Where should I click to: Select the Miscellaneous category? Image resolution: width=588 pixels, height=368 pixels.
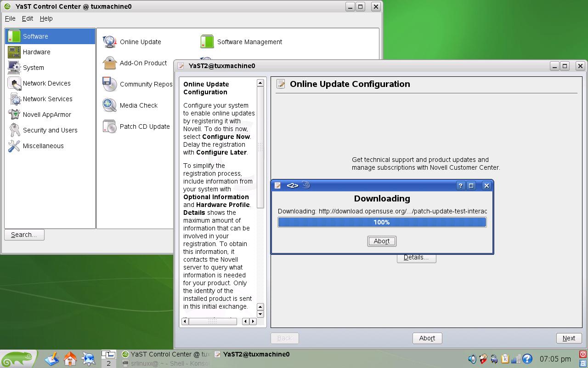click(x=50, y=146)
